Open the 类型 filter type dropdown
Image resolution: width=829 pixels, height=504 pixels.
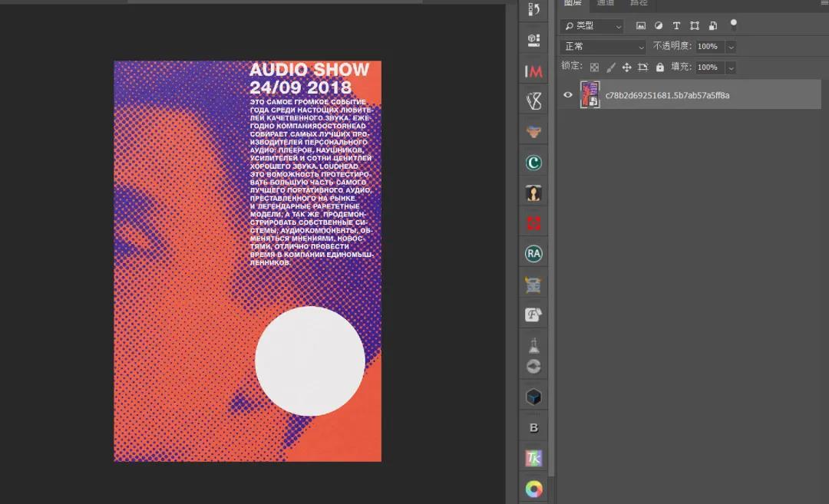pyautogui.click(x=592, y=26)
